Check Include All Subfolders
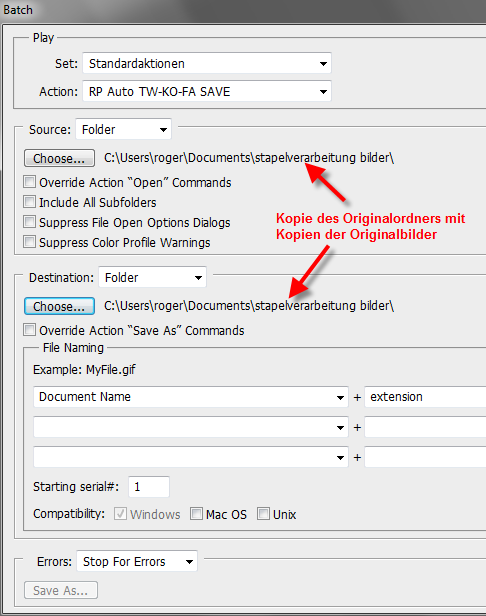486x616 pixels. 29,202
